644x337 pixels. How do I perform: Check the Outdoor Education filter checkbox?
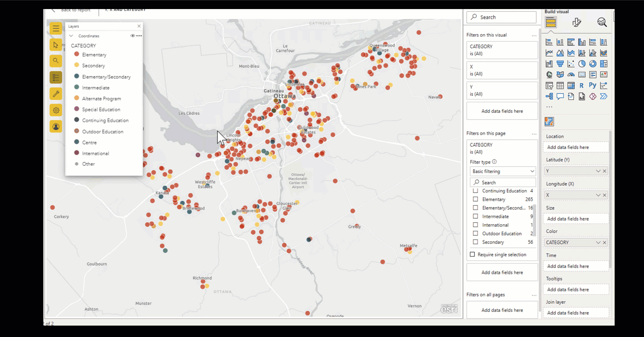475,233
